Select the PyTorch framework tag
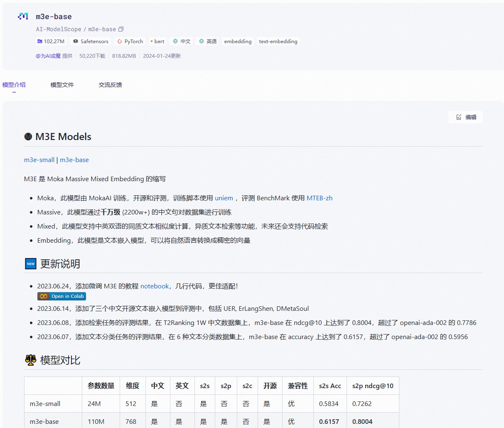This screenshot has height=428, width=504. (x=130, y=41)
